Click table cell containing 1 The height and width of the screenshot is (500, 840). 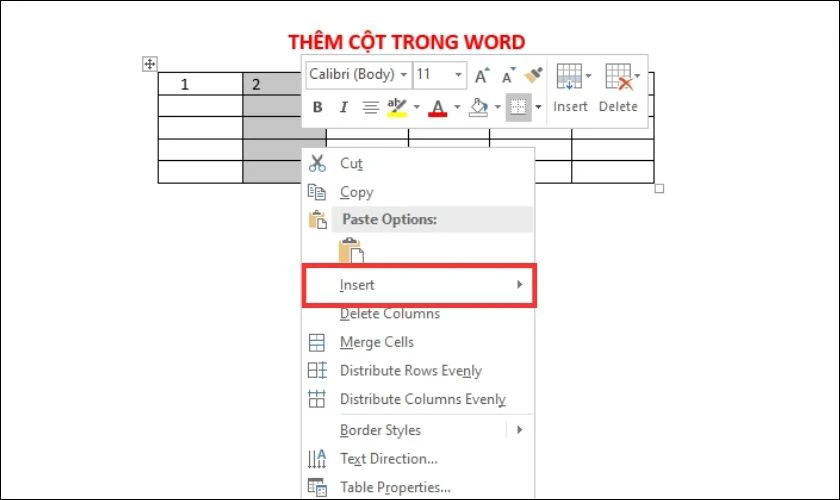click(x=200, y=84)
